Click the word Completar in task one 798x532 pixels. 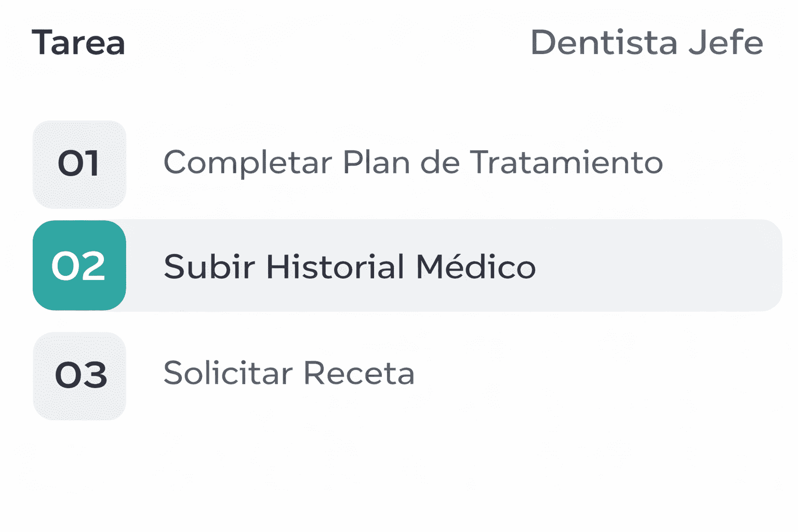coord(248,163)
